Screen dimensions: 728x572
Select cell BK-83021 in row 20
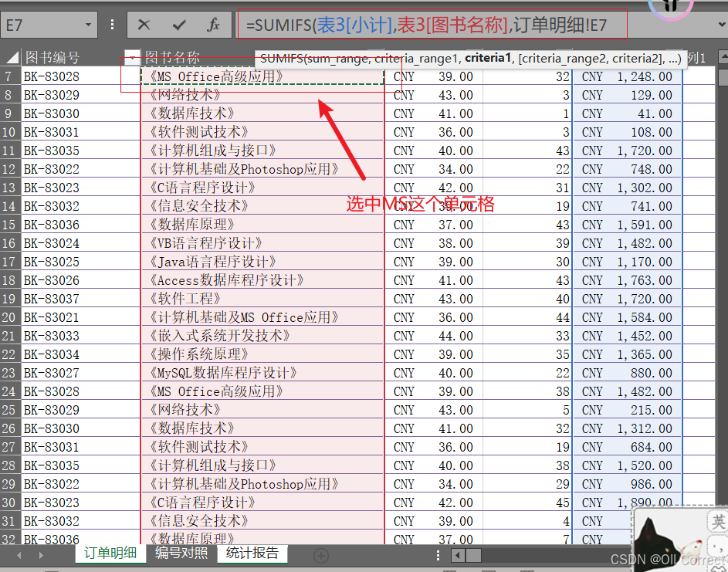[80, 317]
